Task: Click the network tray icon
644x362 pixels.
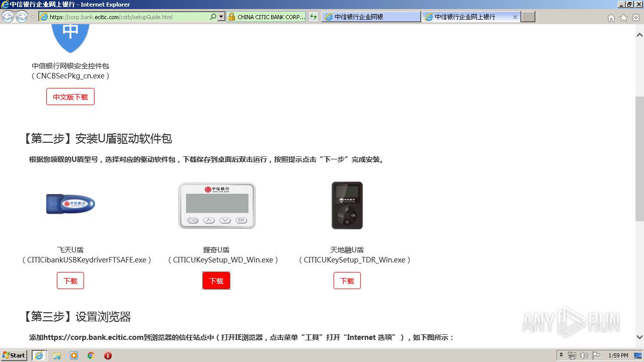Action: click(x=572, y=355)
